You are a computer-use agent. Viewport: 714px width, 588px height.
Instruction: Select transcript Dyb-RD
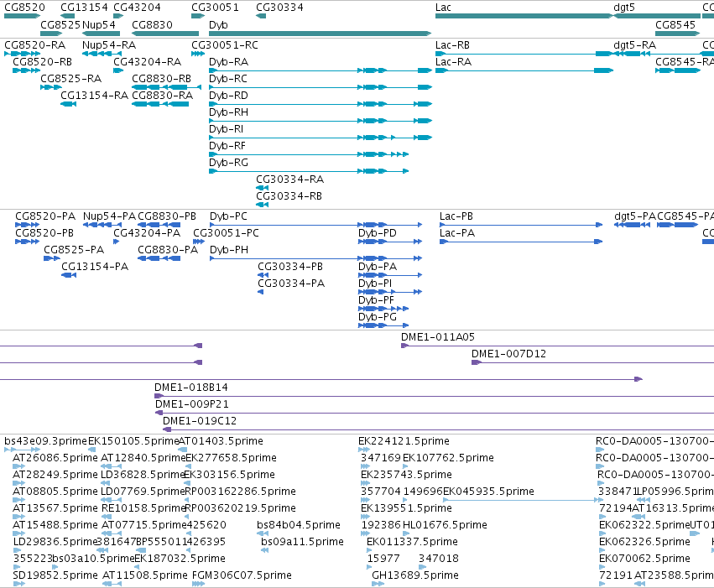pyautogui.click(x=228, y=96)
